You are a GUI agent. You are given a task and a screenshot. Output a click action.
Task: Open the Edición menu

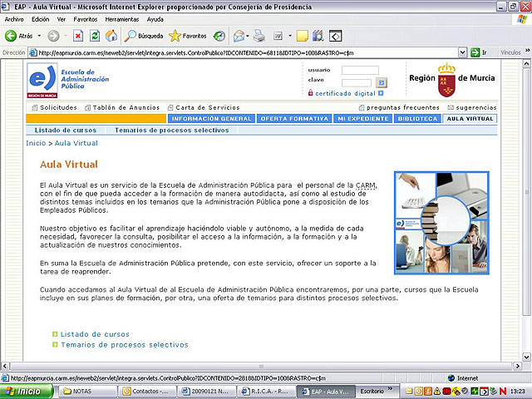[41, 19]
